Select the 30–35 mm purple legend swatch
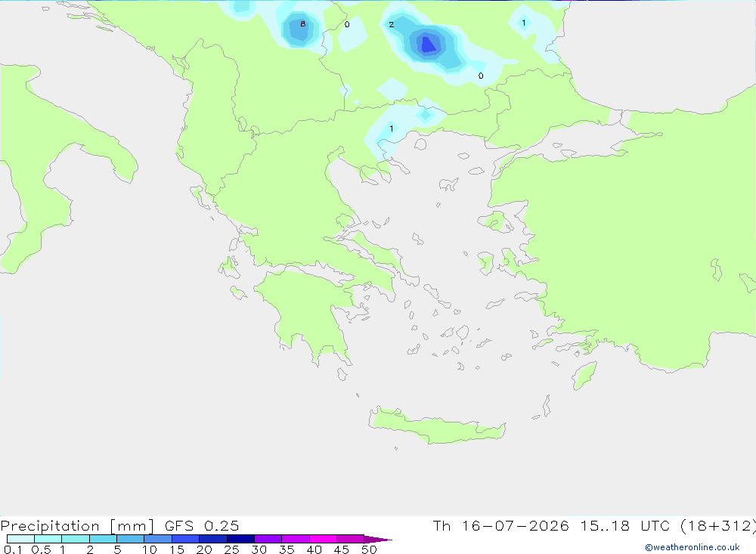The width and height of the screenshot is (756, 554). click(268, 539)
